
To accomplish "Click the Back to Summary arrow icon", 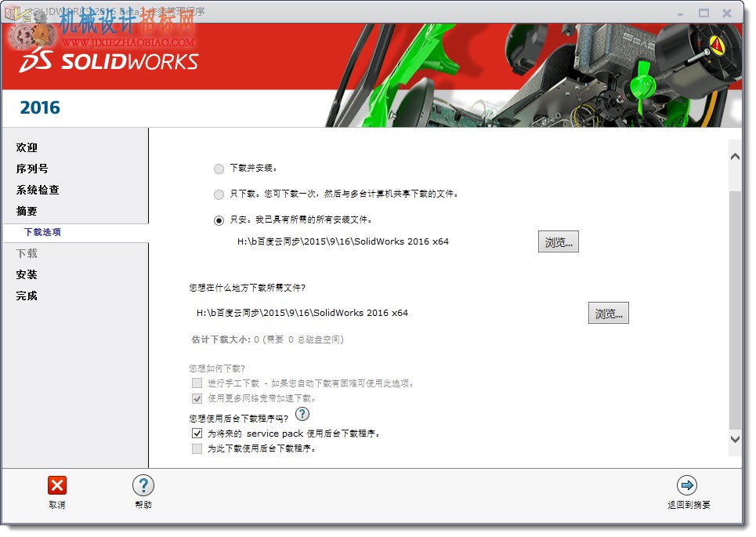I will pyautogui.click(x=687, y=485).
